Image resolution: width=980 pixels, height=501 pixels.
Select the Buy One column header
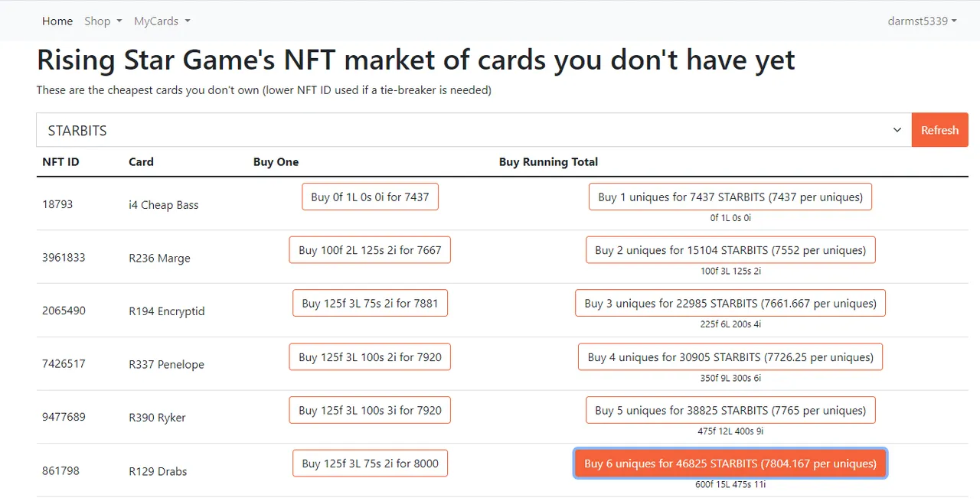[276, 162]
